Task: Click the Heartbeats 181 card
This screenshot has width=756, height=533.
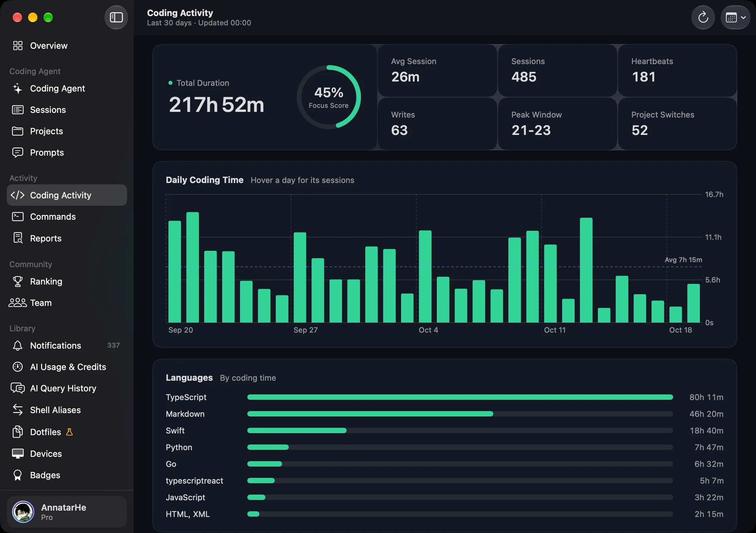Action: coord(677,70)
